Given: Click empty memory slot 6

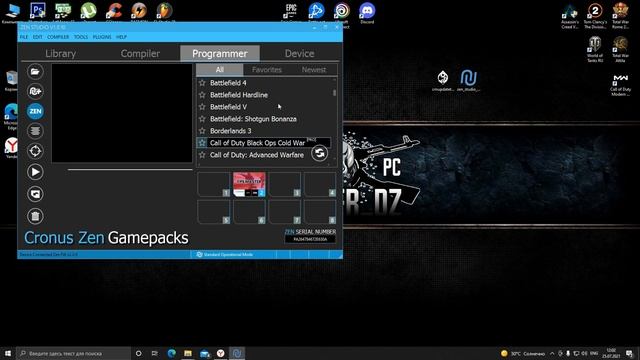Looking at the screenshot, I should (249, 212).
